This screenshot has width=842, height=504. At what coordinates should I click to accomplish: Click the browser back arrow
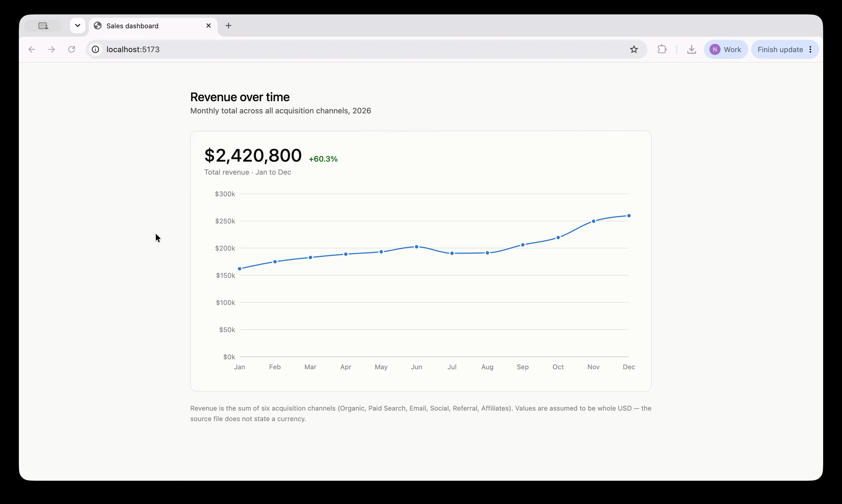[x=32, y=50]
